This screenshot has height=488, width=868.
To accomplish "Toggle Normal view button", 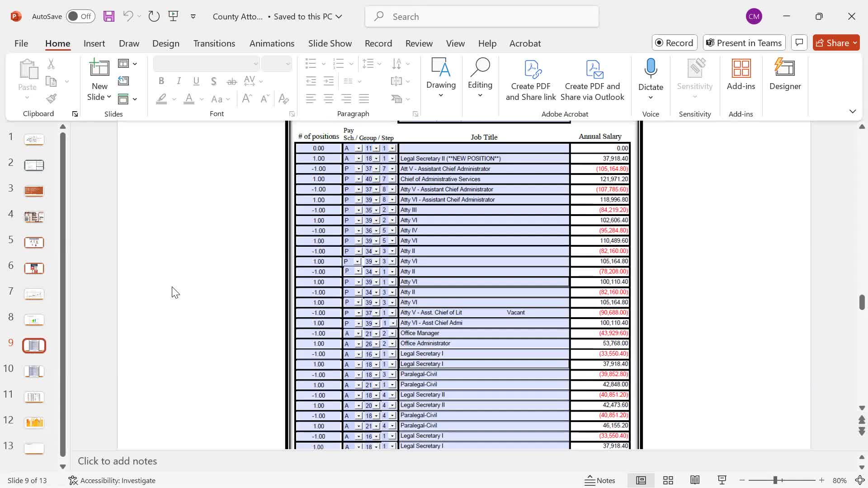I will coord(641,480).
